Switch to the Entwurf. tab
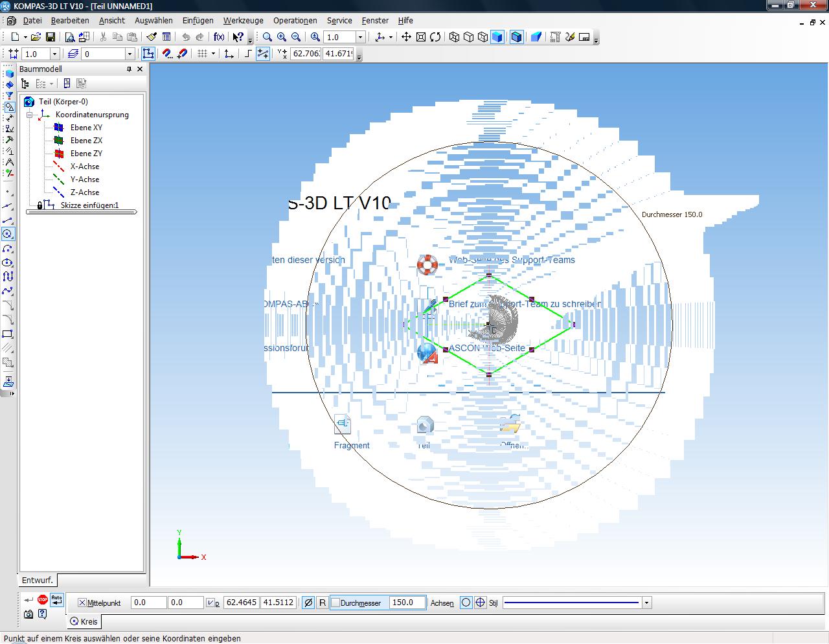The height and width of the screenshot is (644, 829). click(x=38, y=580)
